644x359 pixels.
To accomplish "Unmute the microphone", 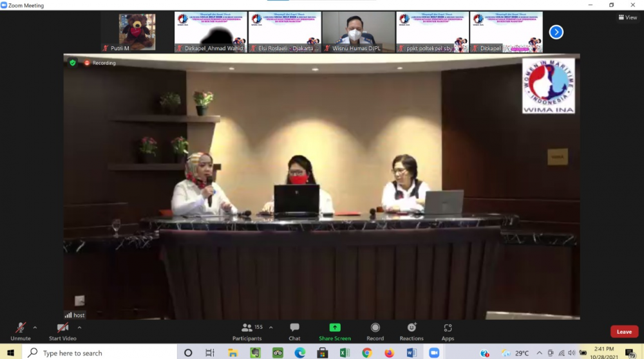I will point(21,331).
